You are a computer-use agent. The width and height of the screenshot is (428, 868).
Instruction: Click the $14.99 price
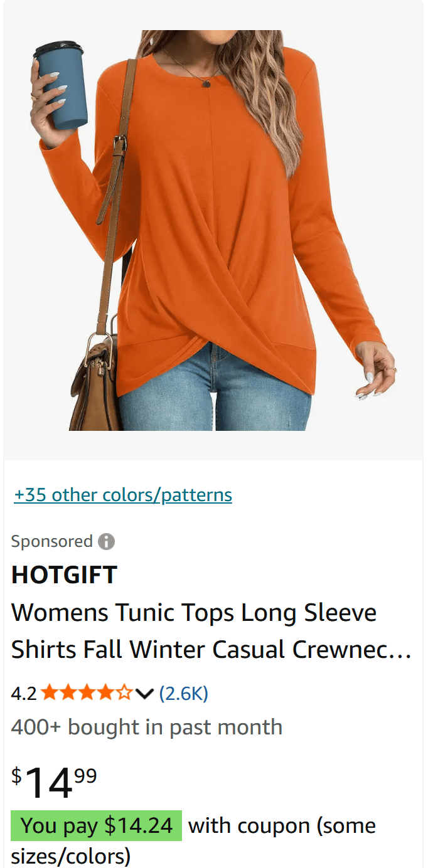point(54,781)
